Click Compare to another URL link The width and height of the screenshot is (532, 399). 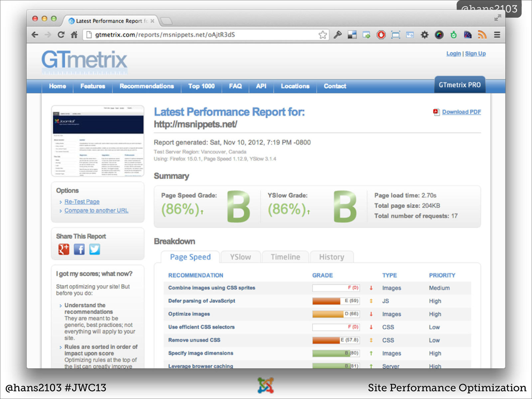pos(96,210)
